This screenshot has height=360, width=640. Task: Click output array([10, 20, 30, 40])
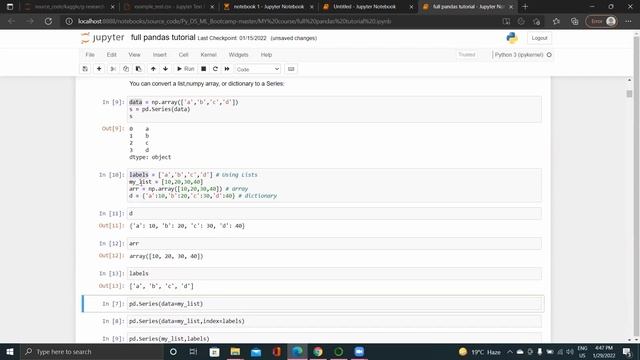tap(166, 256)
